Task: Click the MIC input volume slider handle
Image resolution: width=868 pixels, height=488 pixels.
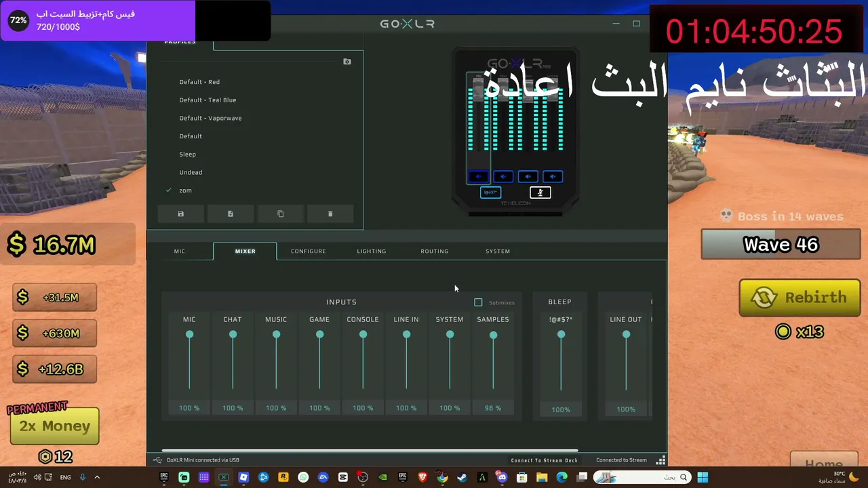Action: (x=189, y=334)
